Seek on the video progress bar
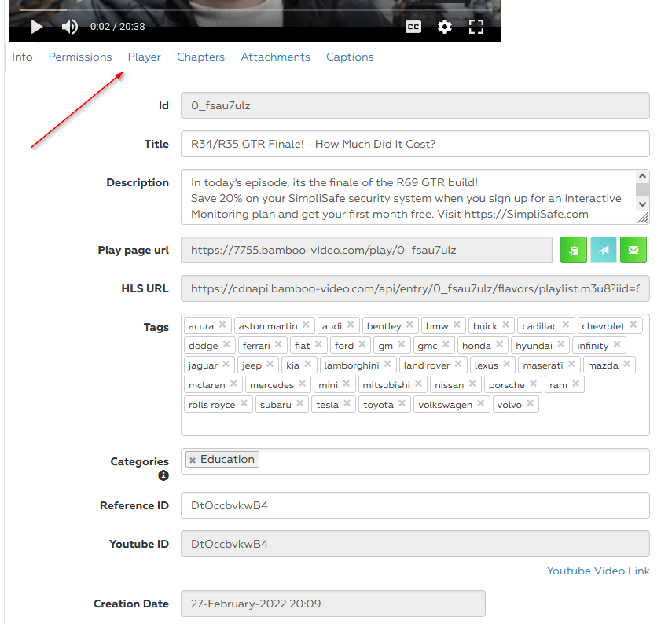 tap(255, 9)
